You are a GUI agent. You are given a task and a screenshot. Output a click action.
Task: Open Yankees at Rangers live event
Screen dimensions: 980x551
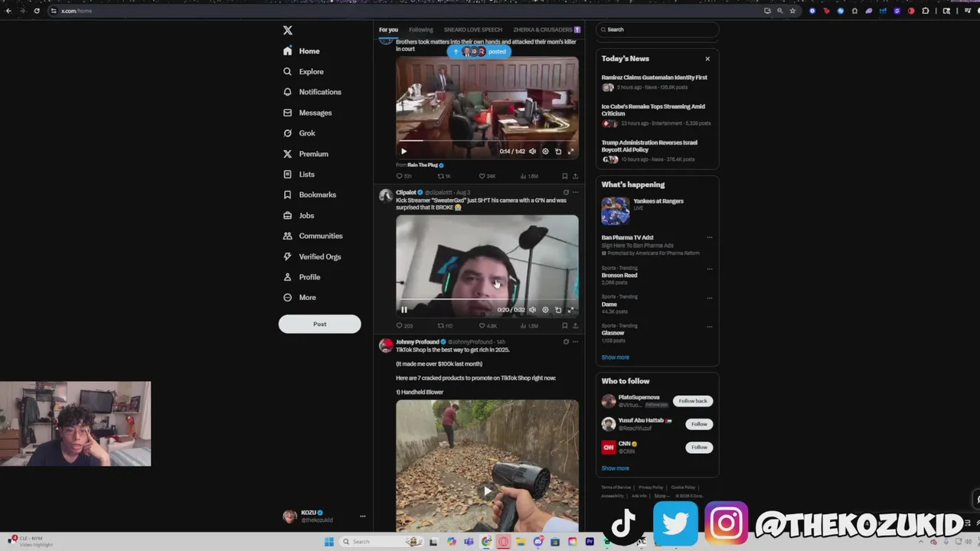[657, 210]
